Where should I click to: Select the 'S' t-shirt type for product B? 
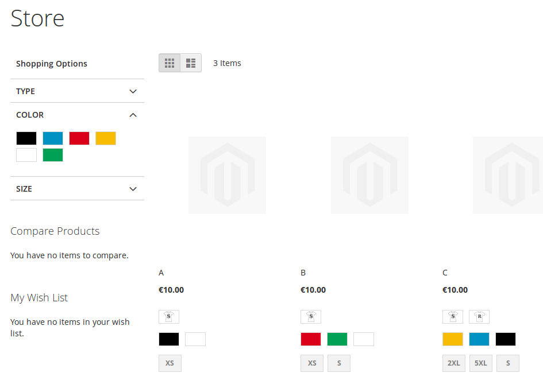pos(311,316)
